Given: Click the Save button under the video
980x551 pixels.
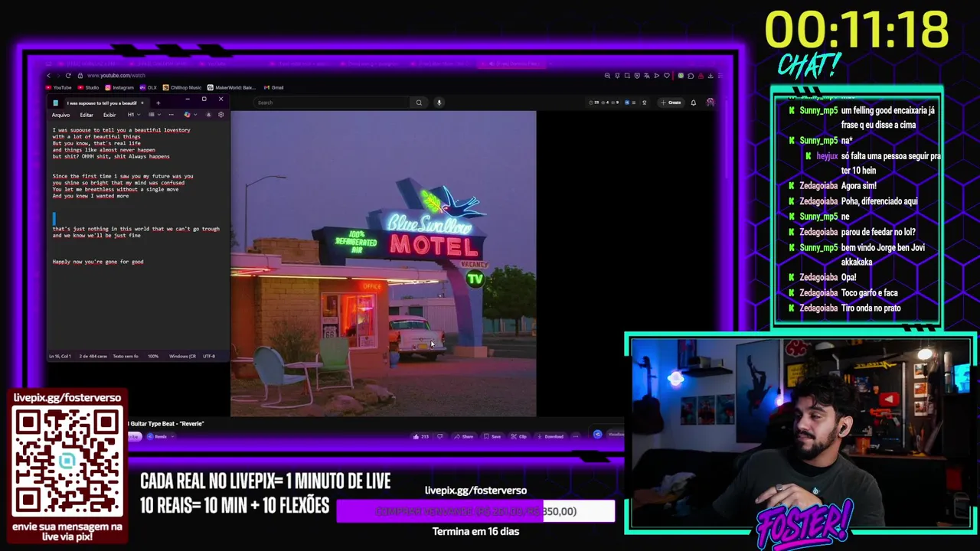Looking at the screenshot, I should click(492, 436).
